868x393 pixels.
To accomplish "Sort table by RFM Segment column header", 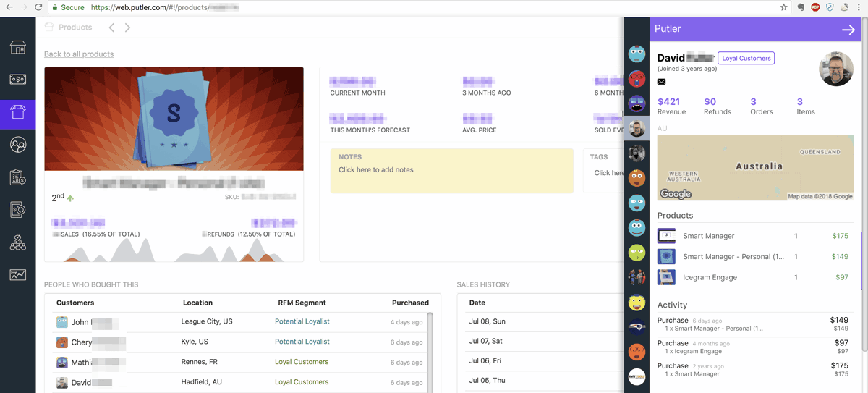I will pyautogui.click(x=302, y=303).
